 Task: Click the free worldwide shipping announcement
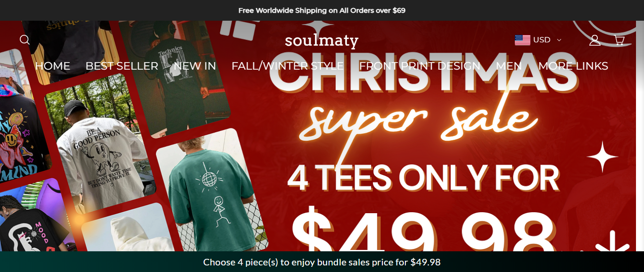tap(322, 10)
